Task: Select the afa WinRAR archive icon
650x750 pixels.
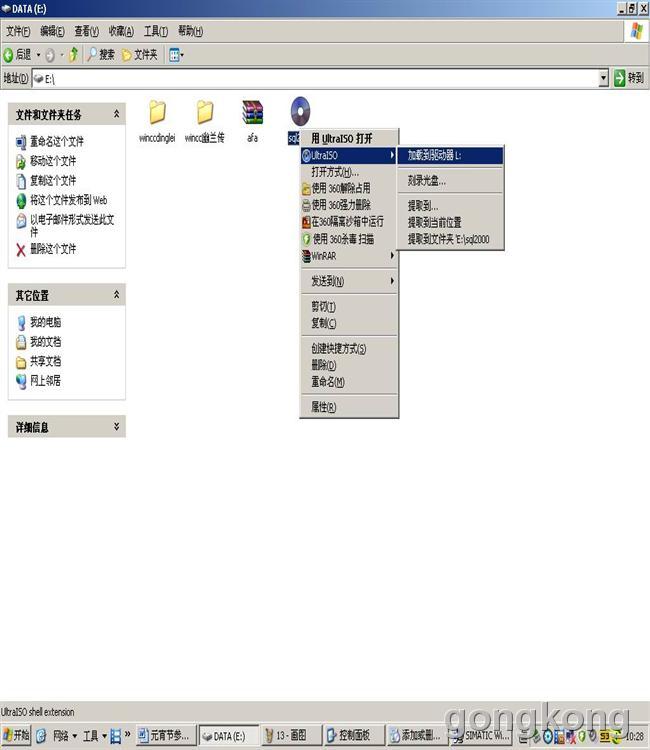Action: pyautogui.click(x=252, y=113)
